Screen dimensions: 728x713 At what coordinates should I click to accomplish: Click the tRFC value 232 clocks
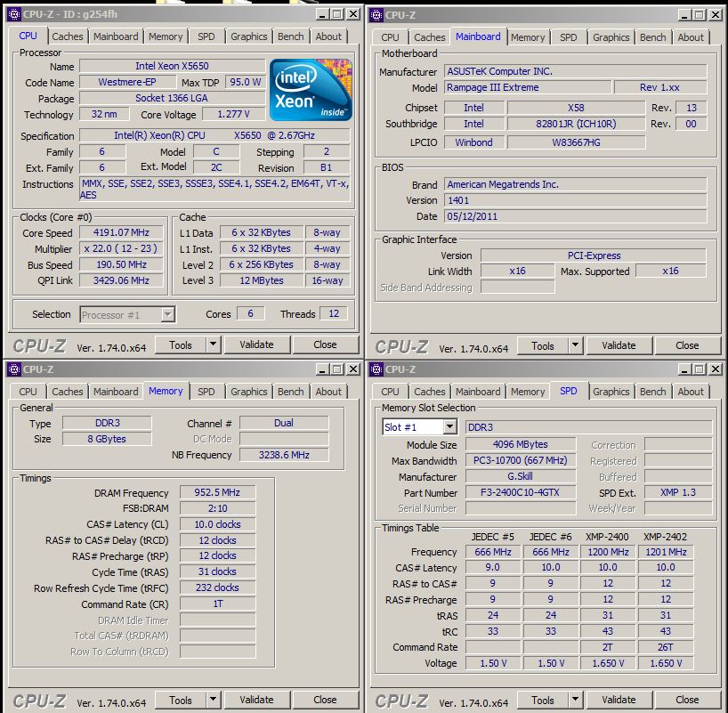217,587
